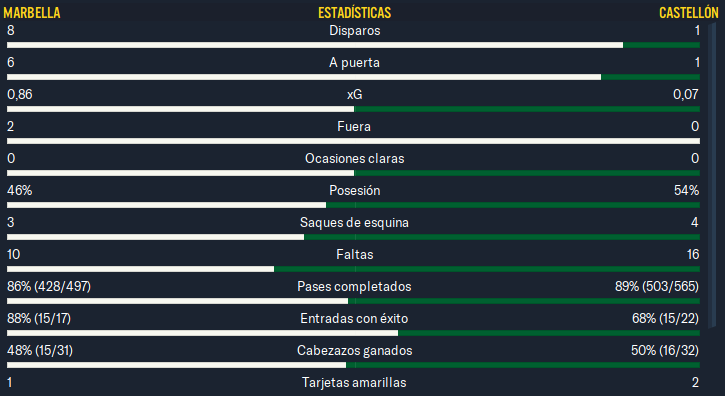Select the A puerta stat row label

click(x=354, y=62)
